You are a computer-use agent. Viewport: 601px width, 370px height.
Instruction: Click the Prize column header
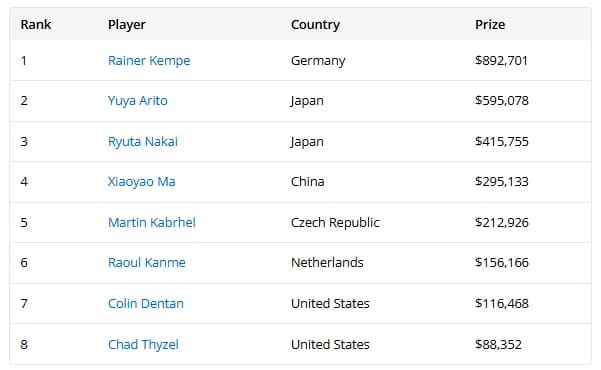coord(490,25)
